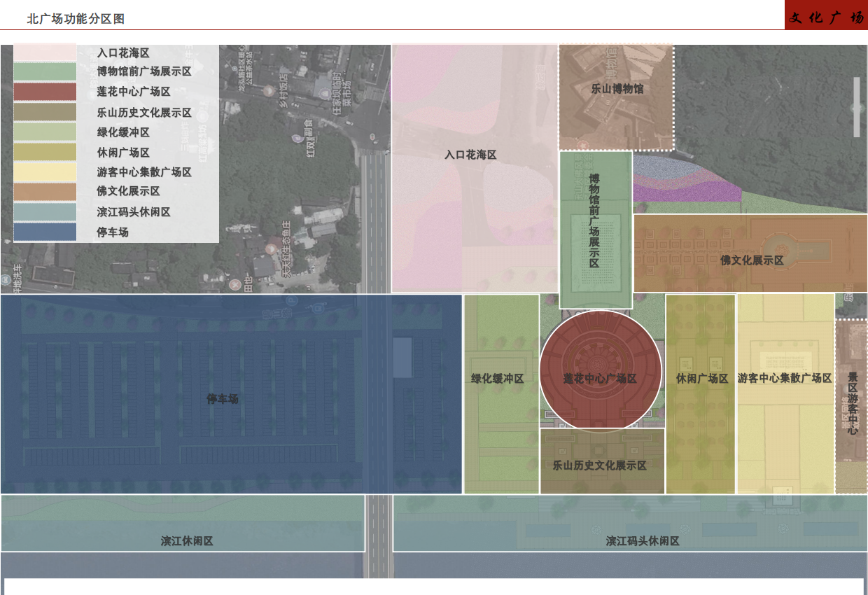Pick the pale yellow 游客中心集散广场区 legend swatch

click(x=45, y=171)
